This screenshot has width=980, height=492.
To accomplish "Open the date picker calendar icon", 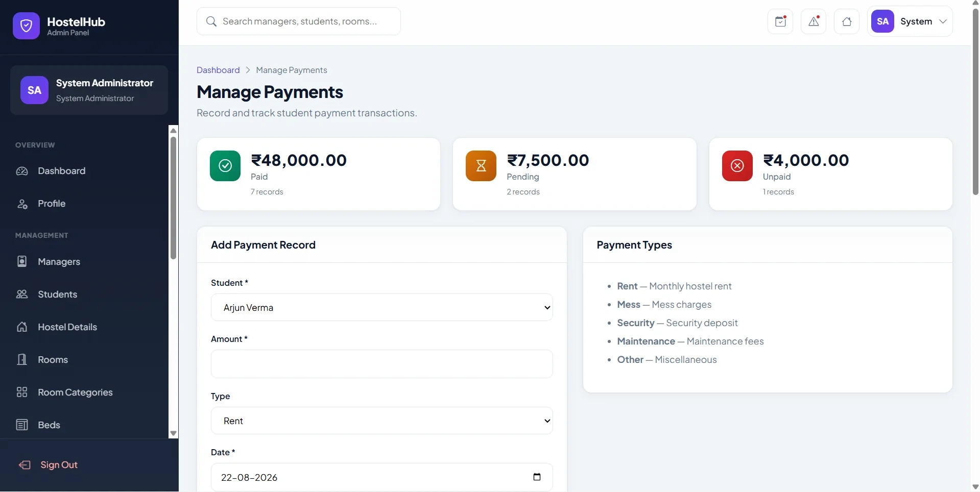I will click(537, 477).
